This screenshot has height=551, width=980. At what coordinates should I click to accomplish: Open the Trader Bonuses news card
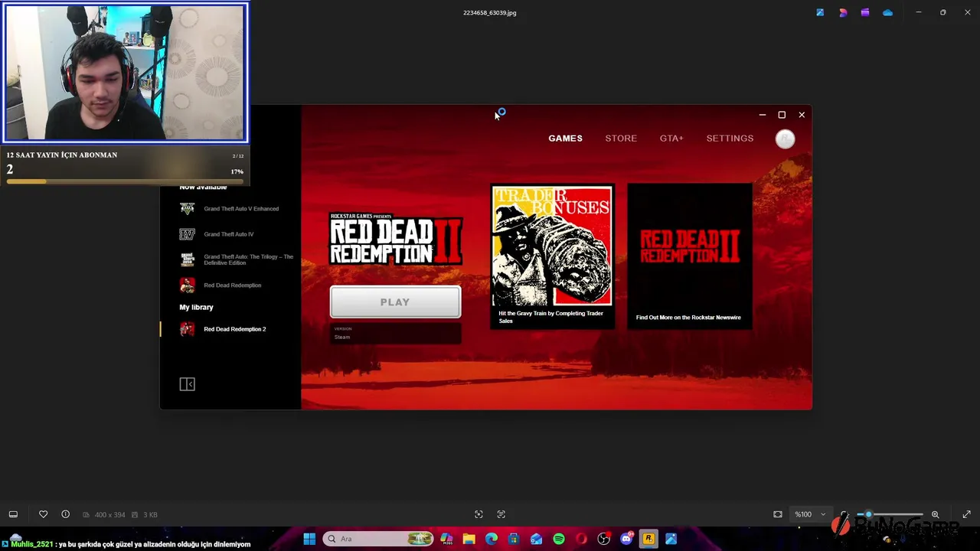click(x=552, y=256)
